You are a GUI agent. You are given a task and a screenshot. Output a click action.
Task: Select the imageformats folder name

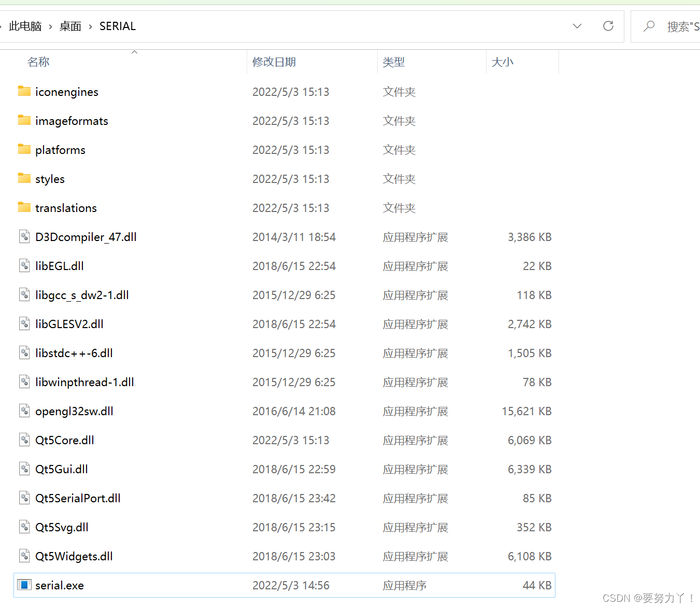[72, 121]
